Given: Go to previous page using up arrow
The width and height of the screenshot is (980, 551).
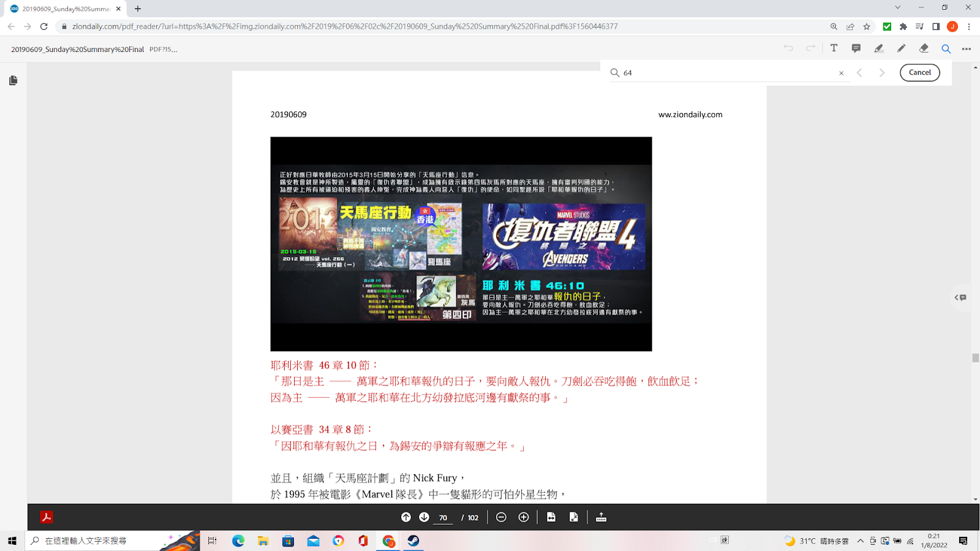Looking at the screenshot, I should tap(406, 517).
